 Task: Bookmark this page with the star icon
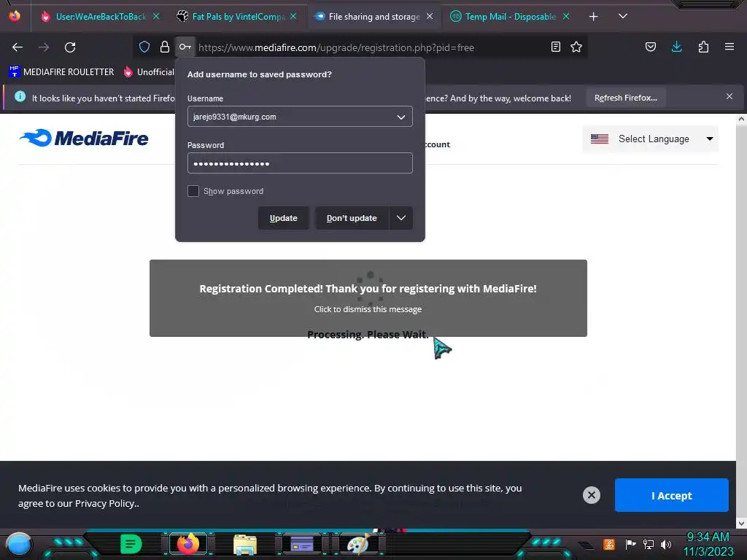click(x=576, y=47)
